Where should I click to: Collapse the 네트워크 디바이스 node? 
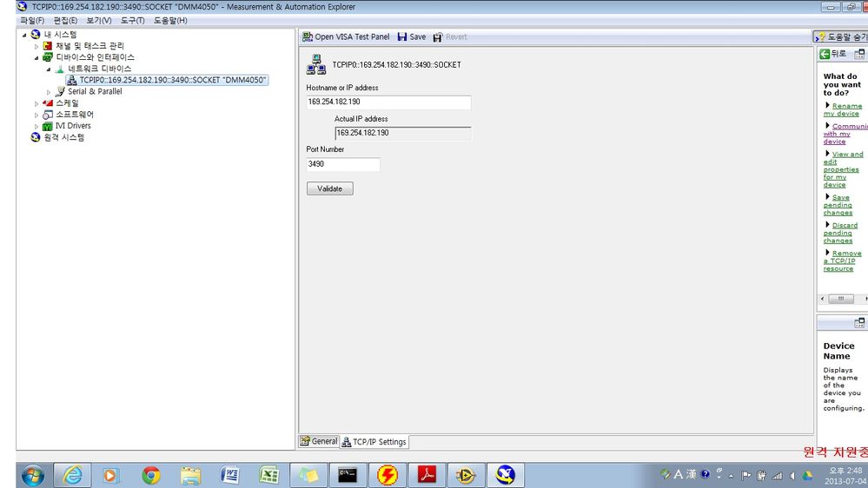point(49,69)
